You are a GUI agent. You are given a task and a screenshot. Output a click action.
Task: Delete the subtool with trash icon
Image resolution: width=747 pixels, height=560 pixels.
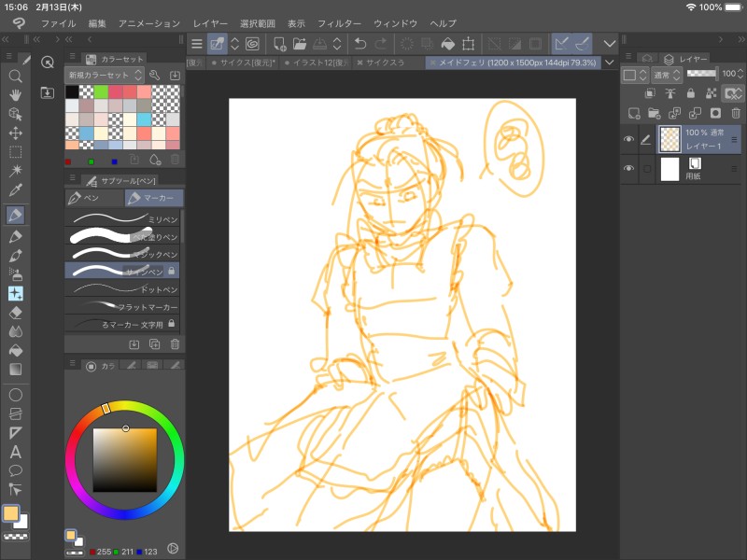coord(175,343)
